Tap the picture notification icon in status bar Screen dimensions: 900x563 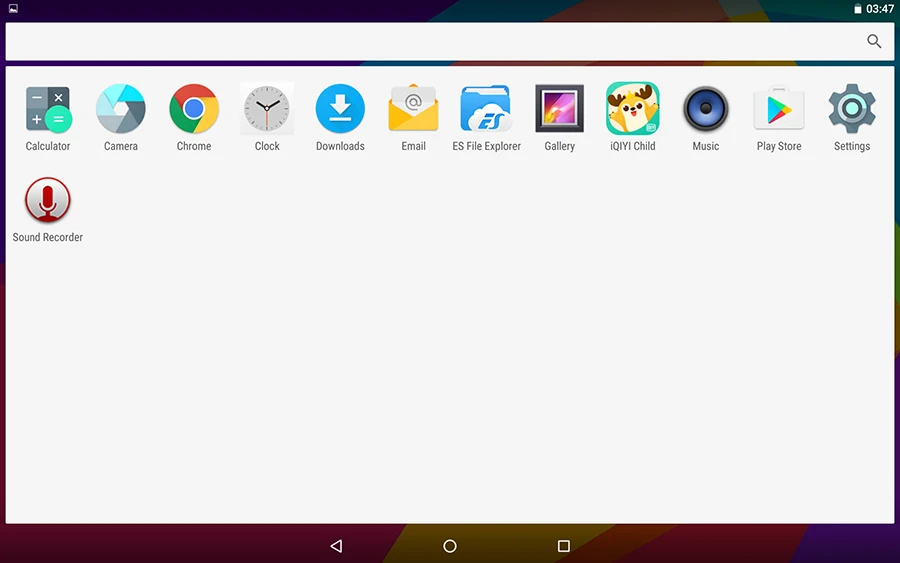click(x=13, y=9)
